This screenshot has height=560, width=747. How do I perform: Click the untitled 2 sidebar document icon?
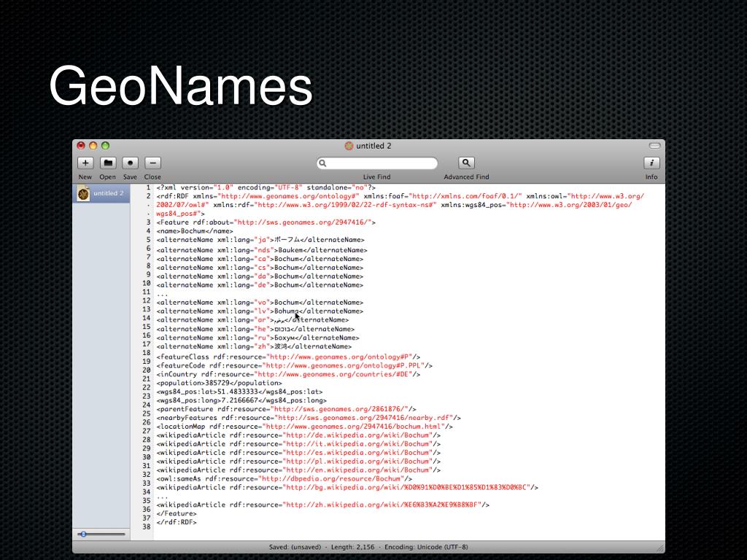83,193
